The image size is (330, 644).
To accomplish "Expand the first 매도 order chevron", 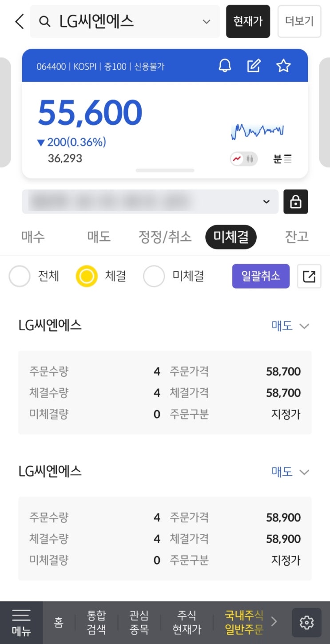I will pyautogui.click(x=304, y=326).
